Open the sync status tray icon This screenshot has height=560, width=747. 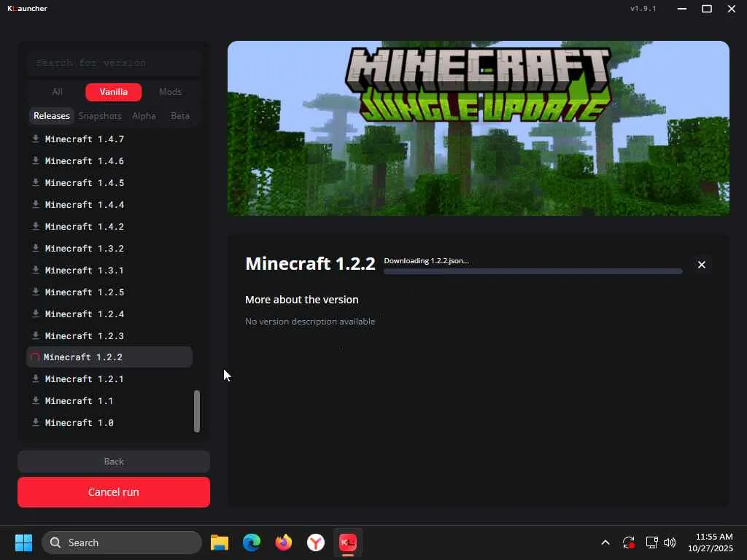(628, 542)
